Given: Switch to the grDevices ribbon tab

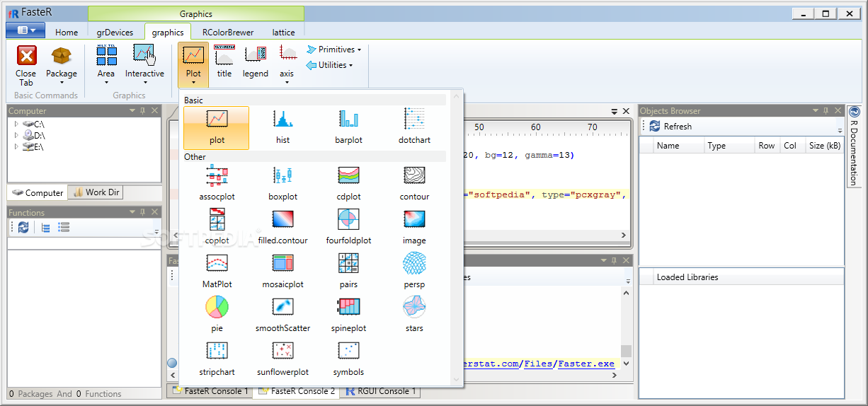Looking at the screenshot, I should (115, 32).
